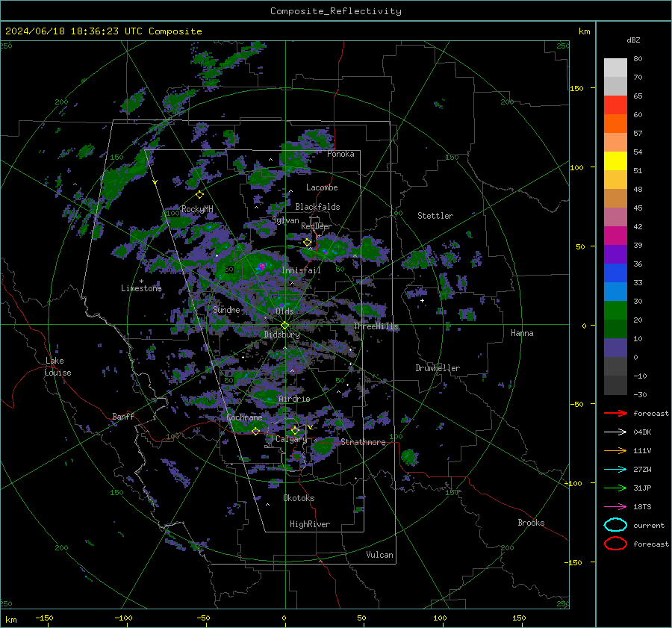Click the green 31JP arrow icon
This screenshot has width=672, height=628.
tap(615, 488)
